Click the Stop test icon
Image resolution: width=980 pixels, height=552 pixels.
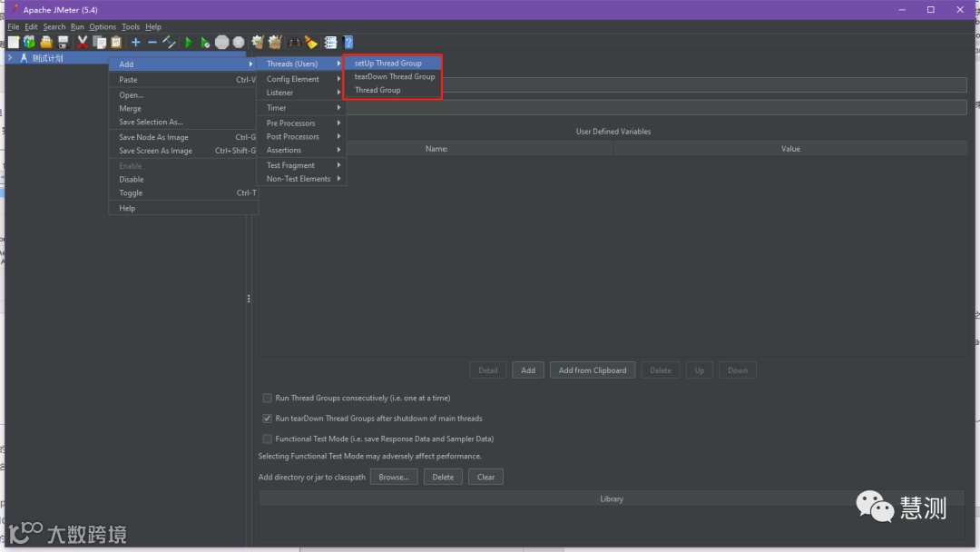(222, 43)
